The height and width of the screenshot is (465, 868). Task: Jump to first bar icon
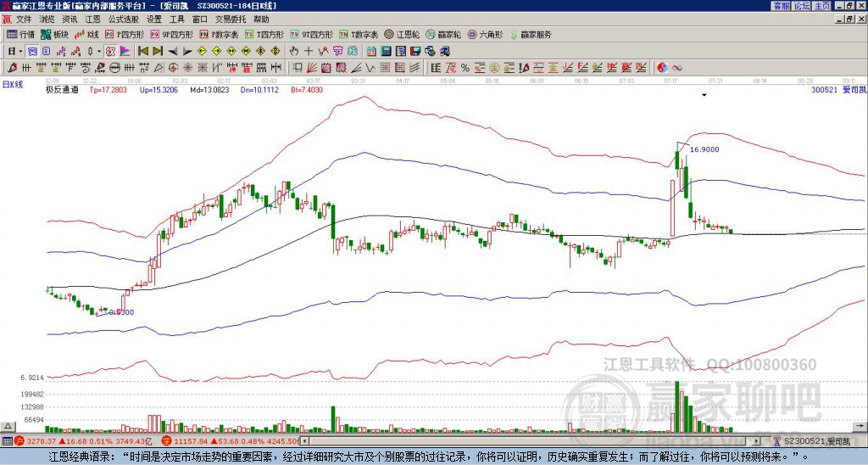142,52
